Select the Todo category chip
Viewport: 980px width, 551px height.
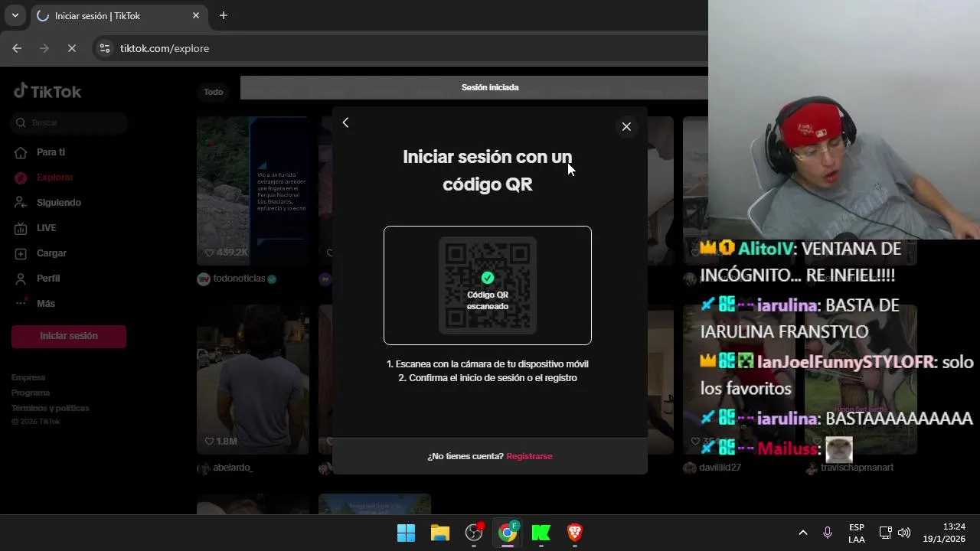[214, 92]
